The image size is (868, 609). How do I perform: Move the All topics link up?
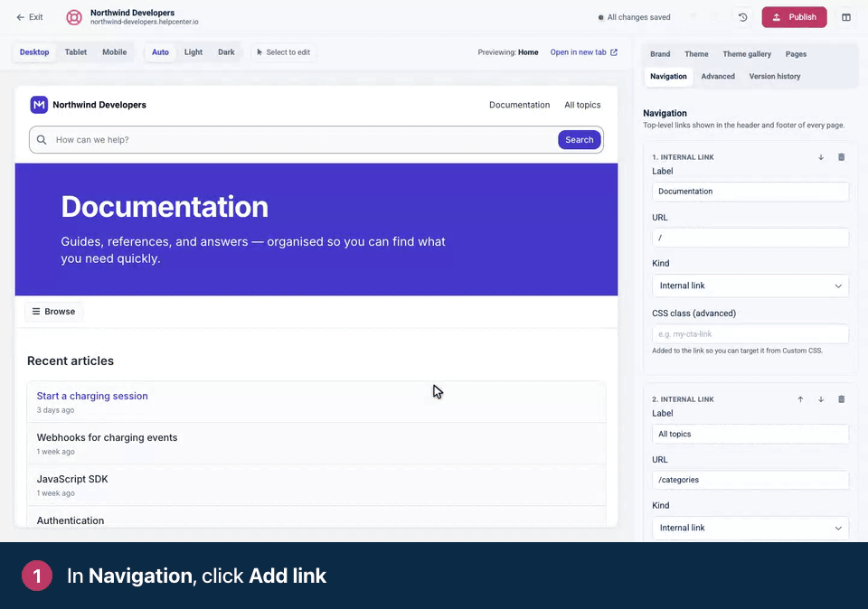coord(800,399)
